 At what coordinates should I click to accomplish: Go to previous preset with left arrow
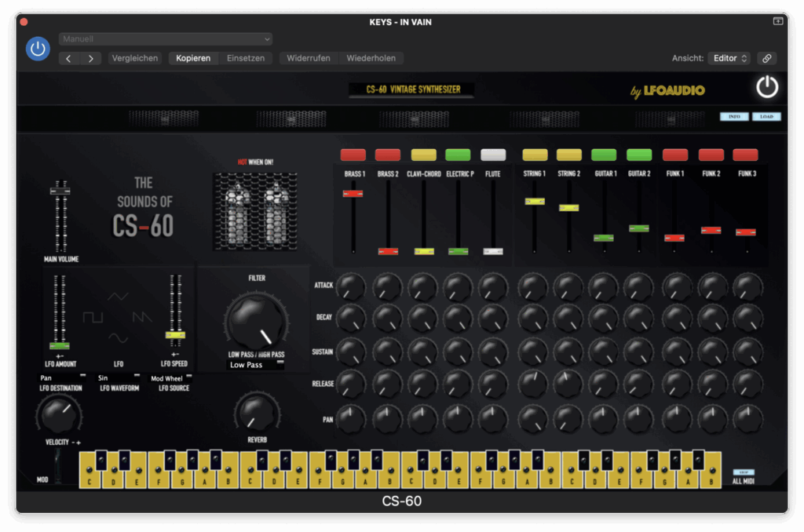coord(69,58)
